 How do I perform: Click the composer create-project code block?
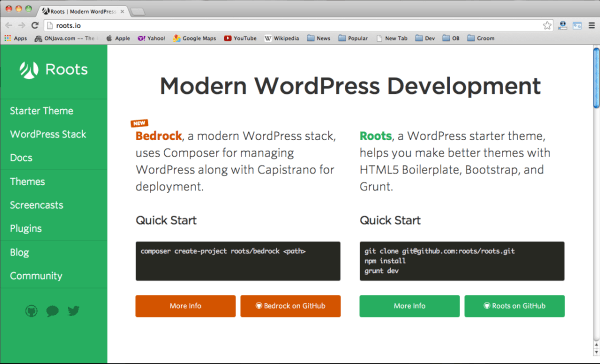[238, 261]
